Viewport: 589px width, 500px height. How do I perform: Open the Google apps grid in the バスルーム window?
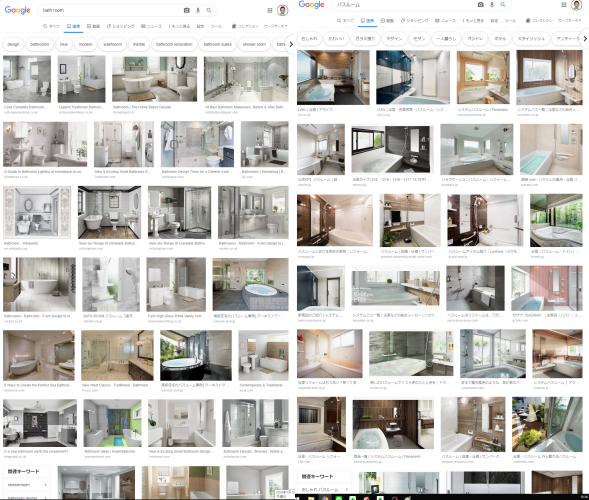click(564, 5)
